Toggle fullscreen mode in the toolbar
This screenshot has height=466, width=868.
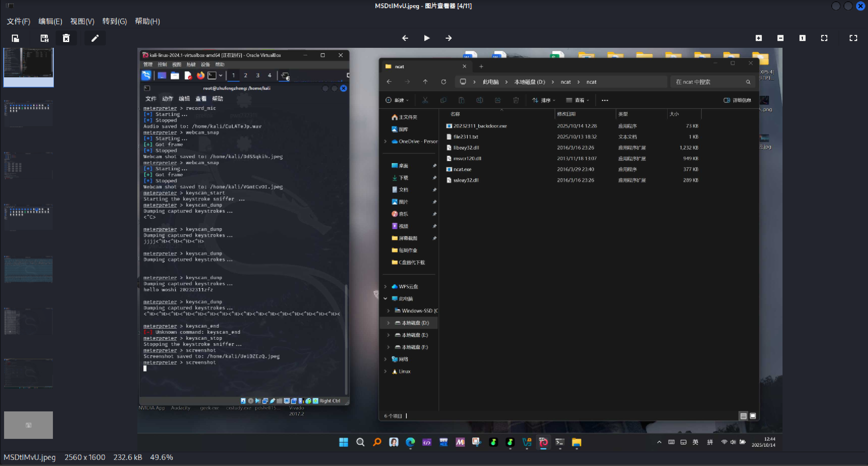[853, 38]
